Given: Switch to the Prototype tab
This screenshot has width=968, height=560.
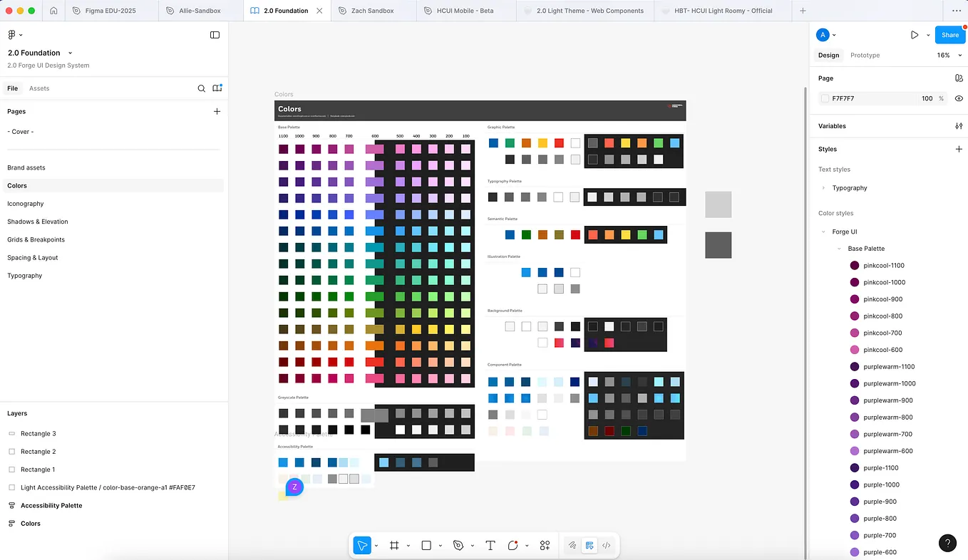Looking at the screenshot, I should pos(864,55).
